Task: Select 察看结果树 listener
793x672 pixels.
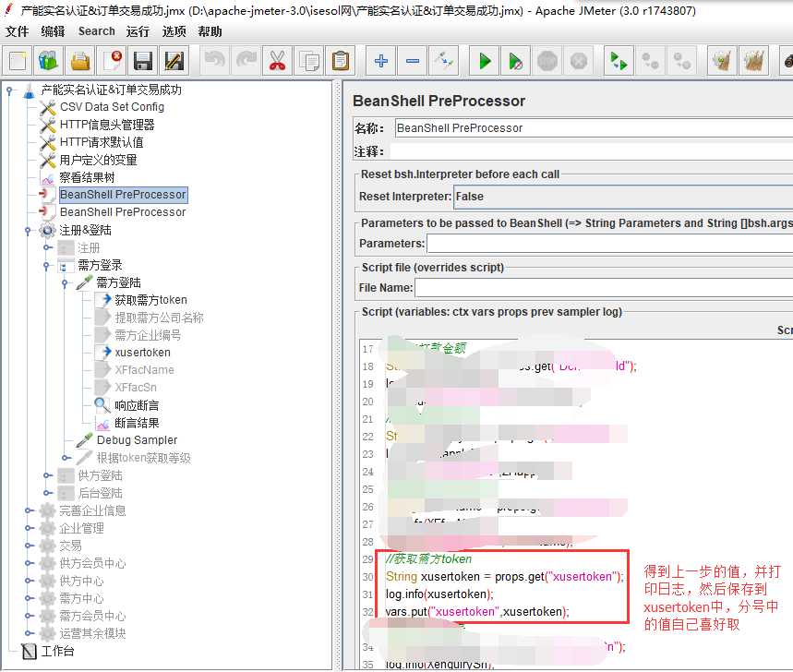Action: (x=87, y=177)
